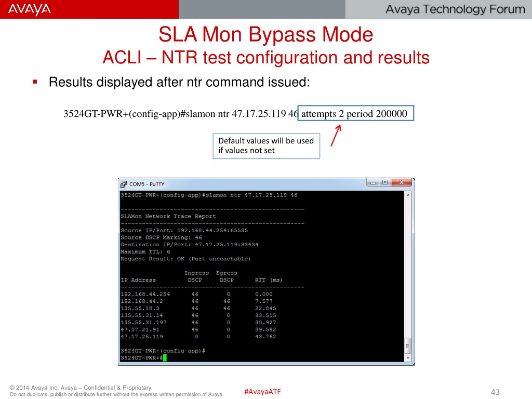This screenshot has width=532, height=399.
Task: Click the 47.17.25.119 table row IP address
Action: [141, 337]
